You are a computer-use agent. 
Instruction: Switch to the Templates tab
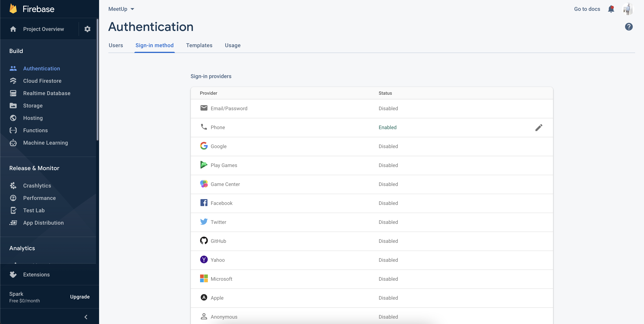click(x=199, y=45)
